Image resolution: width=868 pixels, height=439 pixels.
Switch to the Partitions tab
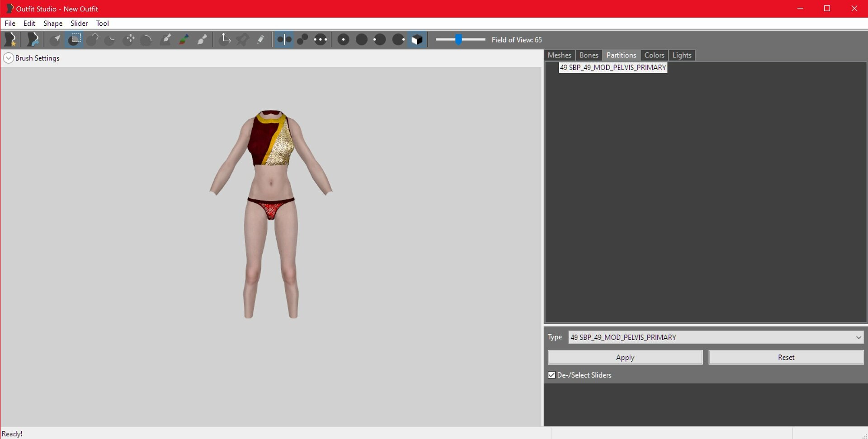tap(621, 55)
